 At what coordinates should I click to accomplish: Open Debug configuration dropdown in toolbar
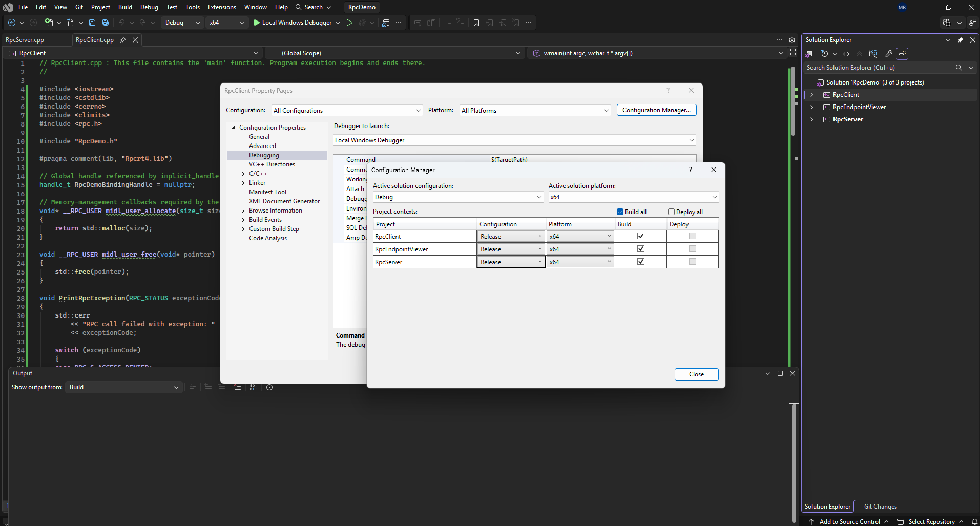coord(182,23)
